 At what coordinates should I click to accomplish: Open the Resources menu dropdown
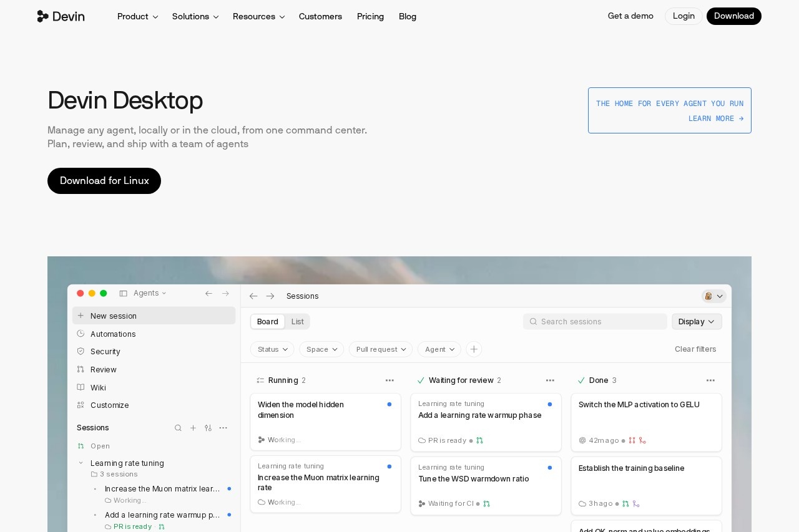click(x=259, y=16)
